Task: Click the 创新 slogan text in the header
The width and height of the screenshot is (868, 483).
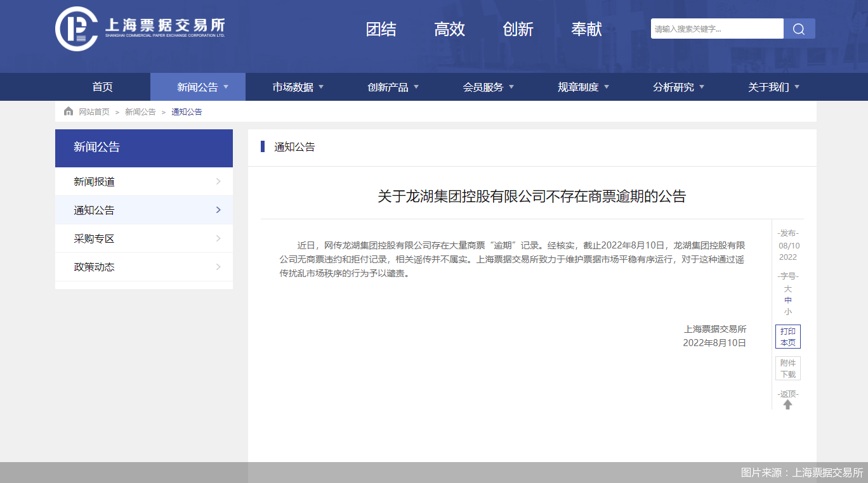Action: [518, 29]
